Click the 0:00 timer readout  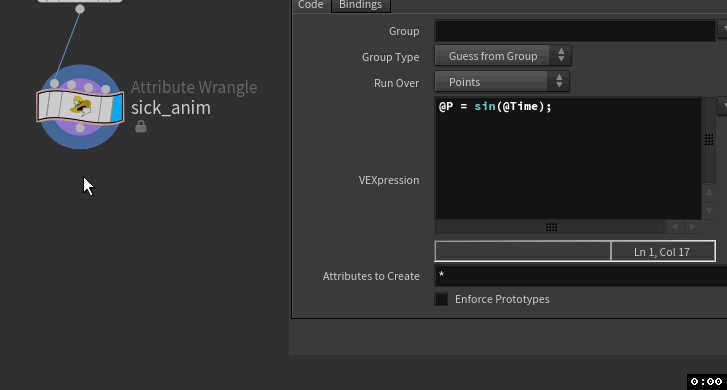click(x=706, y=382)
